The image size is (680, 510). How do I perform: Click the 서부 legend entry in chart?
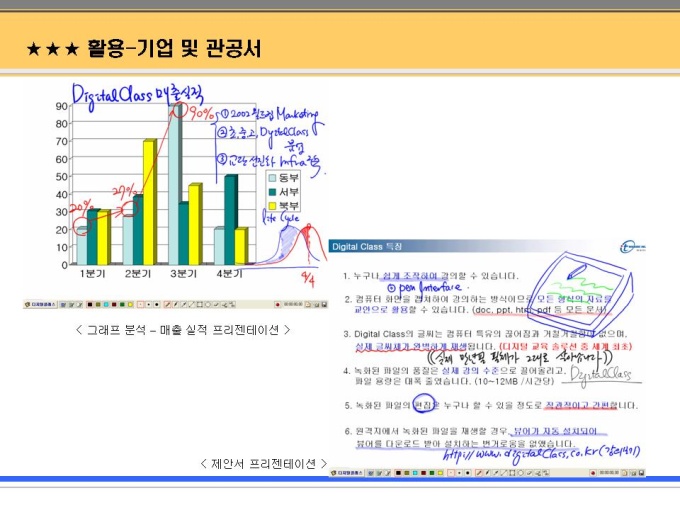click(284, 192)
